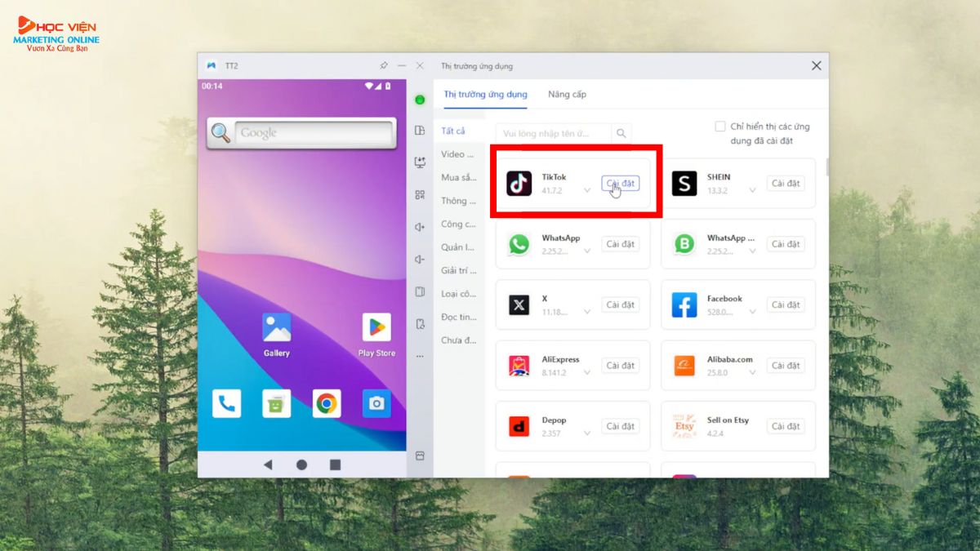
Task: Select the Tất cả category
Action: point(453,131)
